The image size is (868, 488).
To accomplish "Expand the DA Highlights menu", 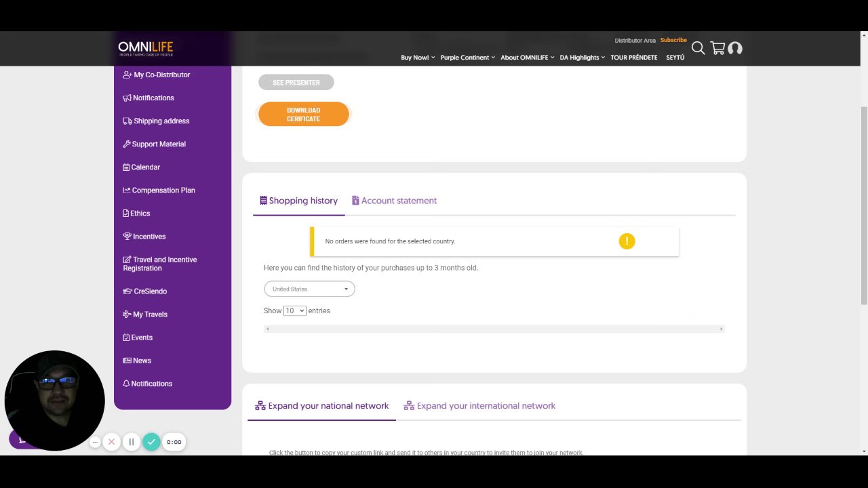I will click(583, 58).
